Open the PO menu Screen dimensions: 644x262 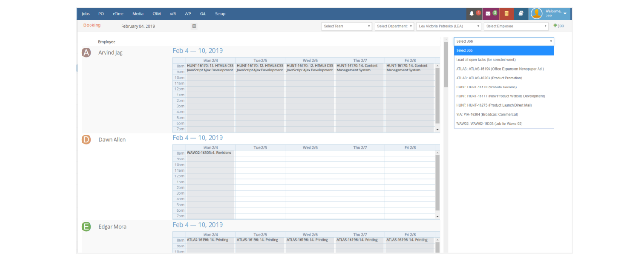[101, 14]
